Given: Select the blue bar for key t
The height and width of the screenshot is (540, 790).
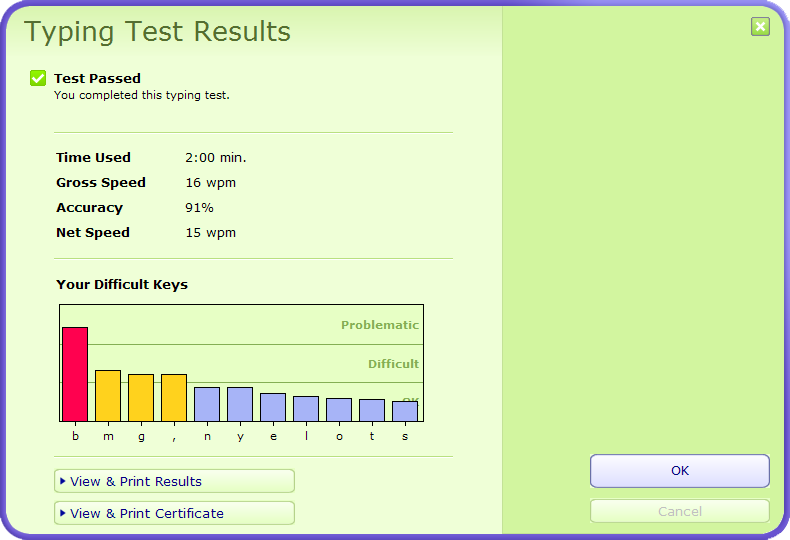Looking at the screenshot, I should click(x=372, y=411).
